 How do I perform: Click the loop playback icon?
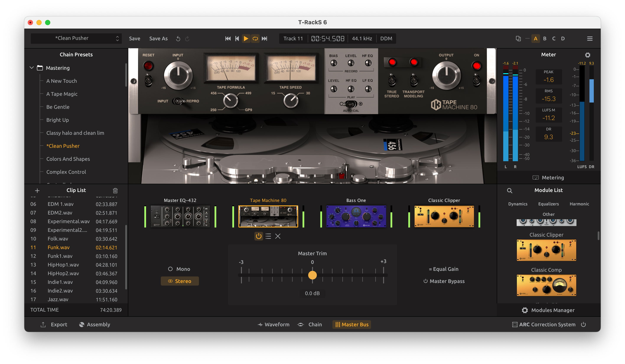(x=255, y=38)
